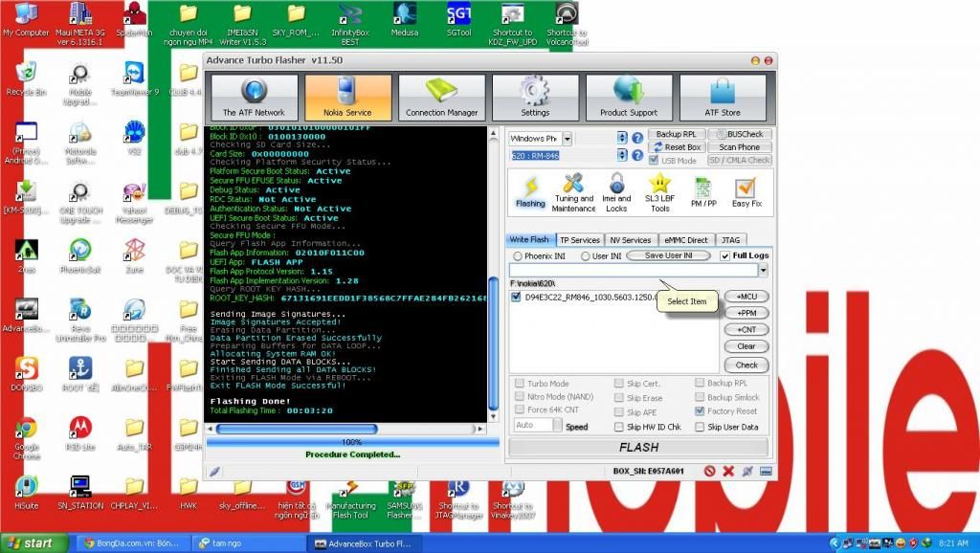Click +MCU button
Viewport: 980px width, 553px height.
746,297
